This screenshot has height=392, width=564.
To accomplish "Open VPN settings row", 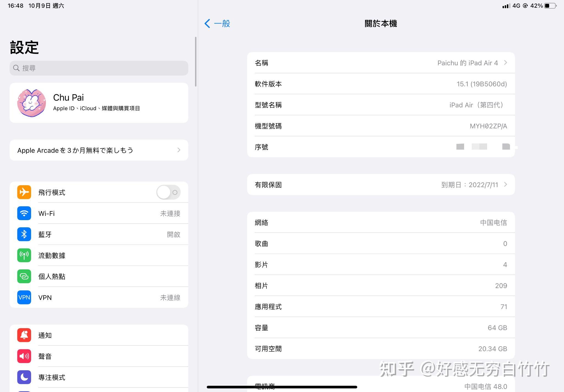I will click(x=99, y=297).
